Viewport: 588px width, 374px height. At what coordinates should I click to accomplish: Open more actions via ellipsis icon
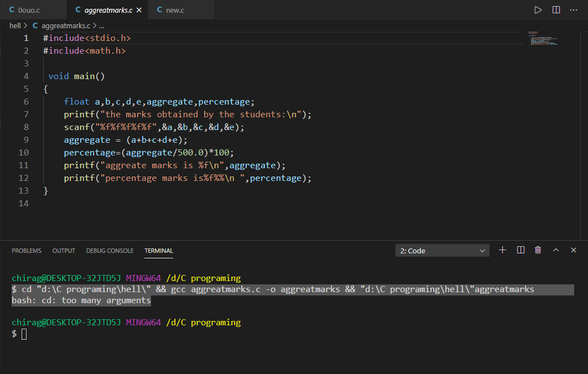pos(574,9)
